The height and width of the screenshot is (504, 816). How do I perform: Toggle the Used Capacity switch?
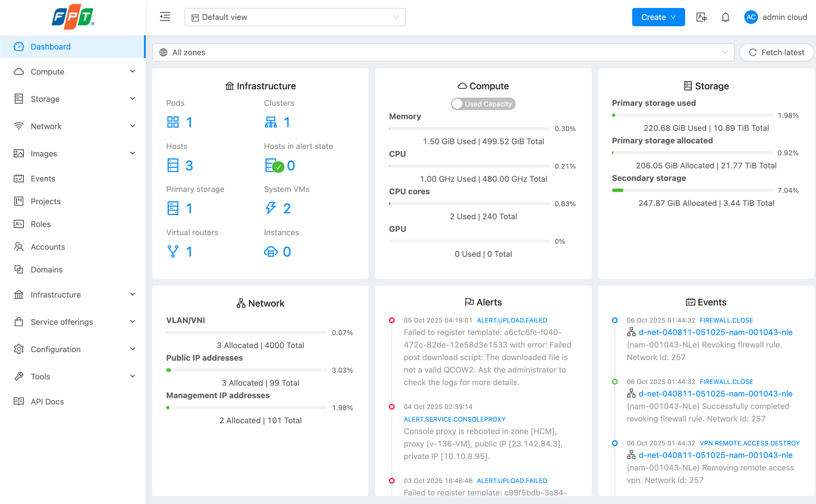tap(483, 104)
